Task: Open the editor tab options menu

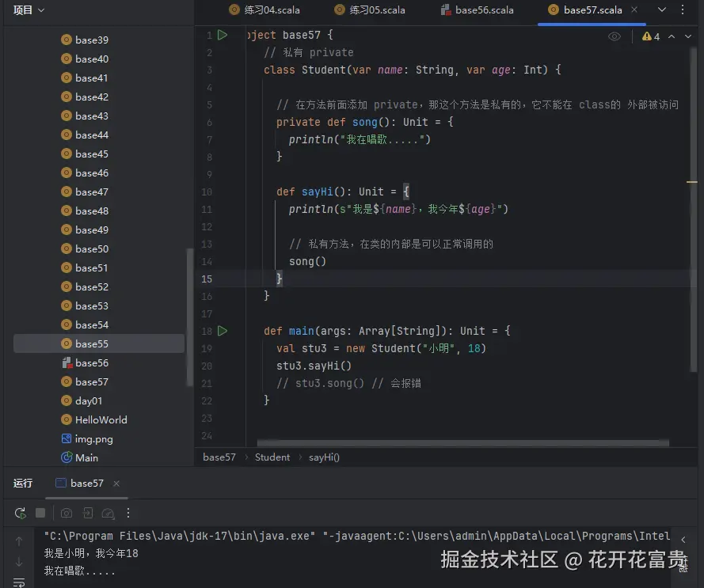Action: pos(683,9)
